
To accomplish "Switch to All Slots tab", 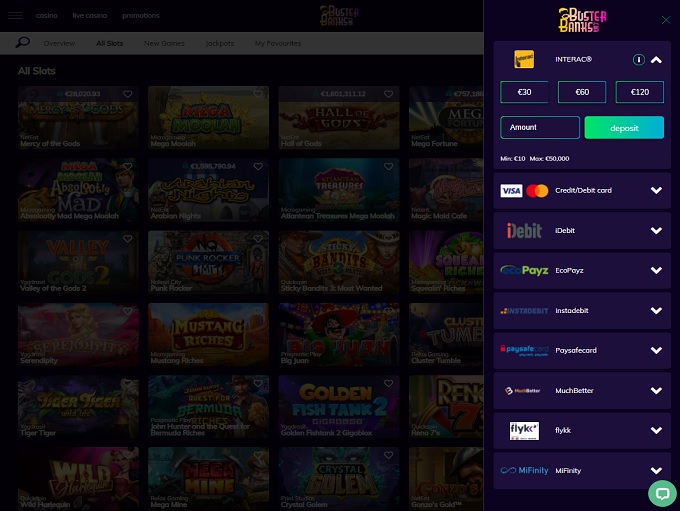I will pos(109,43).
